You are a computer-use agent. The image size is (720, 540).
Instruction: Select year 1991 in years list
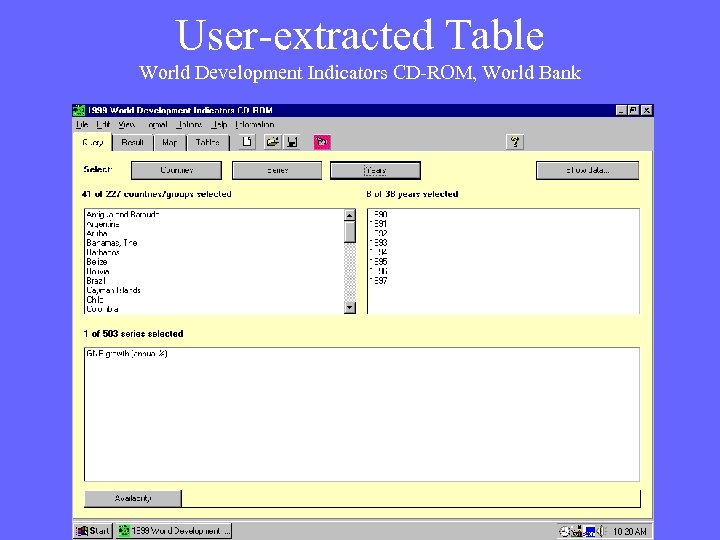pos(379,224)
